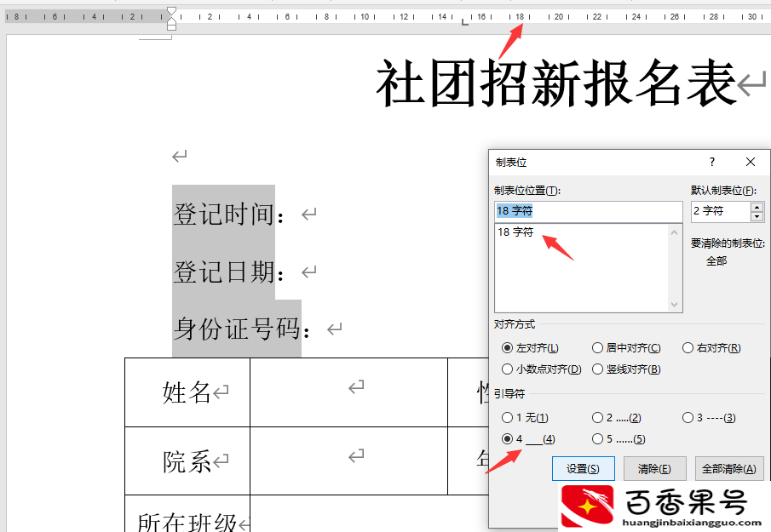
Task: Select 小数点对齐 alignment option
Action: click(x=541, y=369)
